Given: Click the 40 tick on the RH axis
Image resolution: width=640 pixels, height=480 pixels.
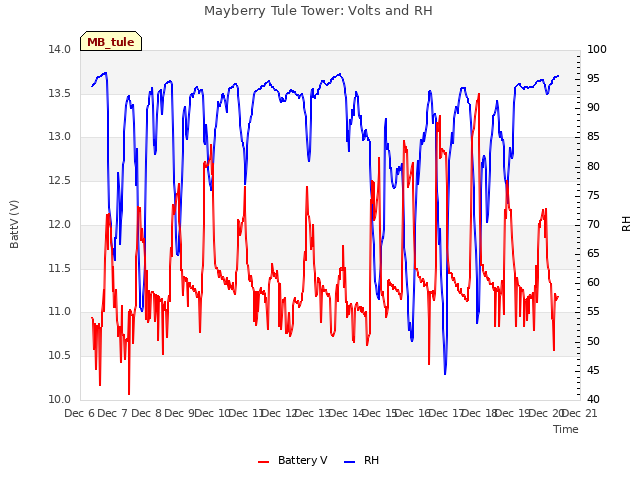Looking at the screenshot, I should coord(593,399).
